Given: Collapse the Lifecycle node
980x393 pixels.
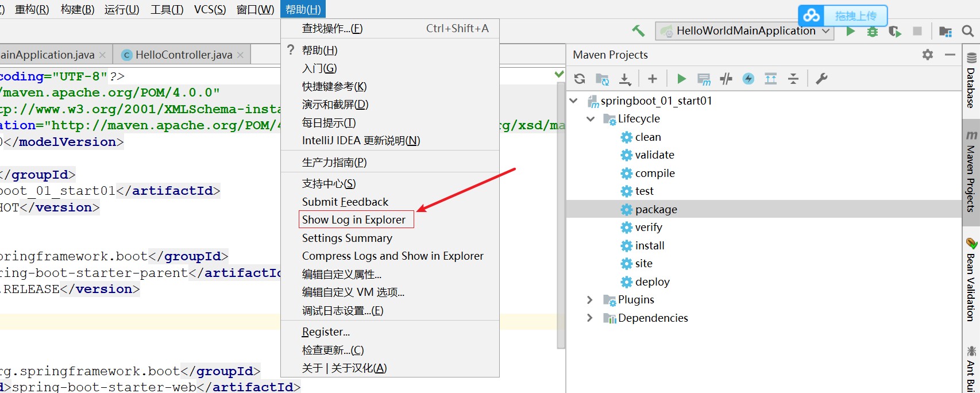Looking at the screenshot, I should coord(591,119).
